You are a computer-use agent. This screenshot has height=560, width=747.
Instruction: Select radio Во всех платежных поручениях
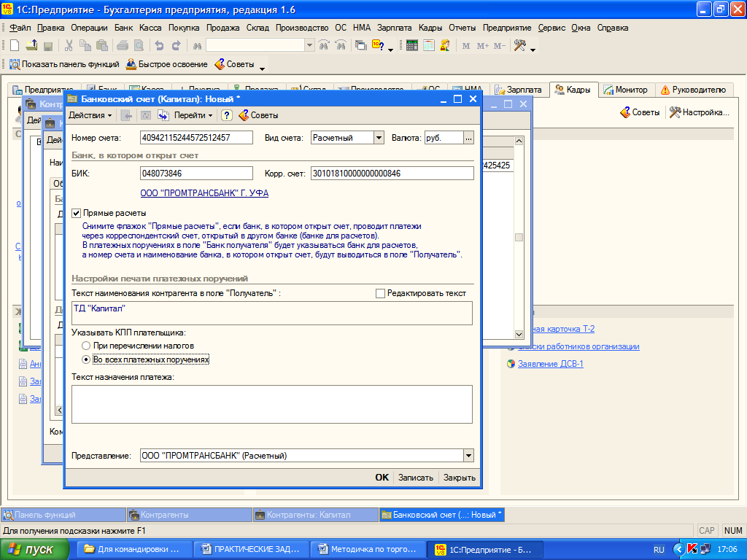[86, 359]
